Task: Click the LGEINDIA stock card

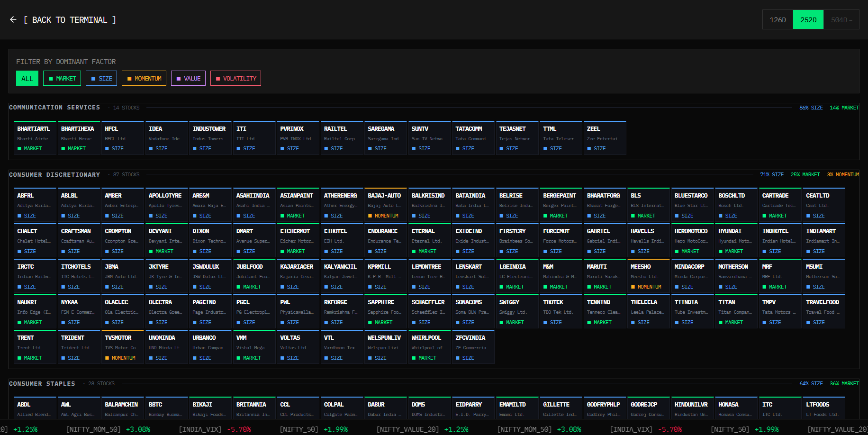Action: [x=517, y=276]
